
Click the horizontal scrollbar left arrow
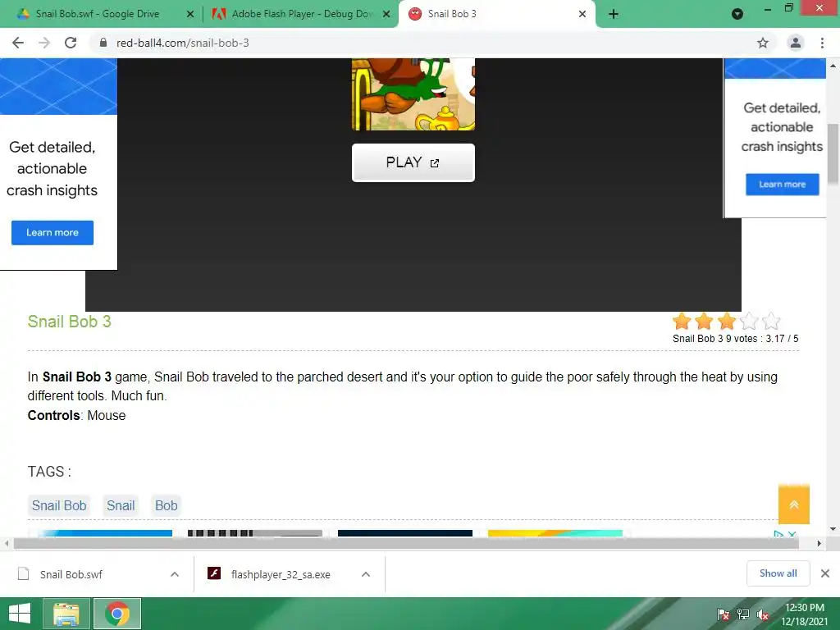point(7,543)
